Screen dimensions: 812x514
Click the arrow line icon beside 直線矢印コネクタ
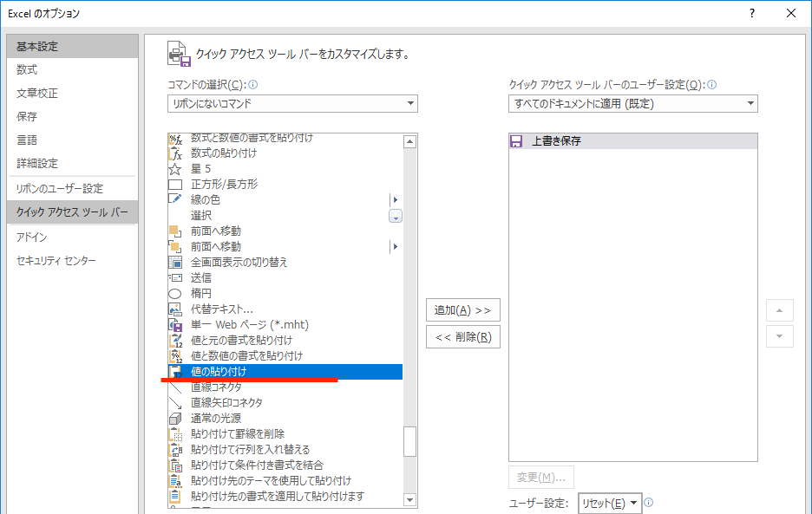tap(175, 403)
